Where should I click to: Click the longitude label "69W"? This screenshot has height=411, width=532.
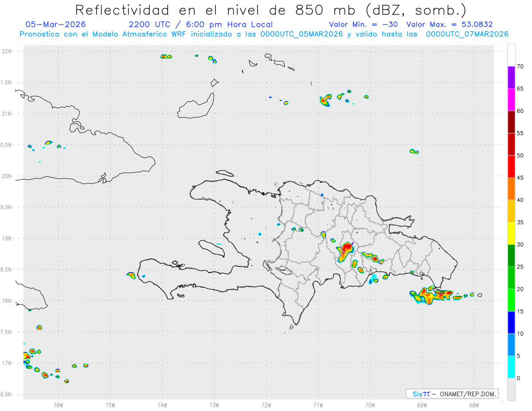(x=422, y=405)
